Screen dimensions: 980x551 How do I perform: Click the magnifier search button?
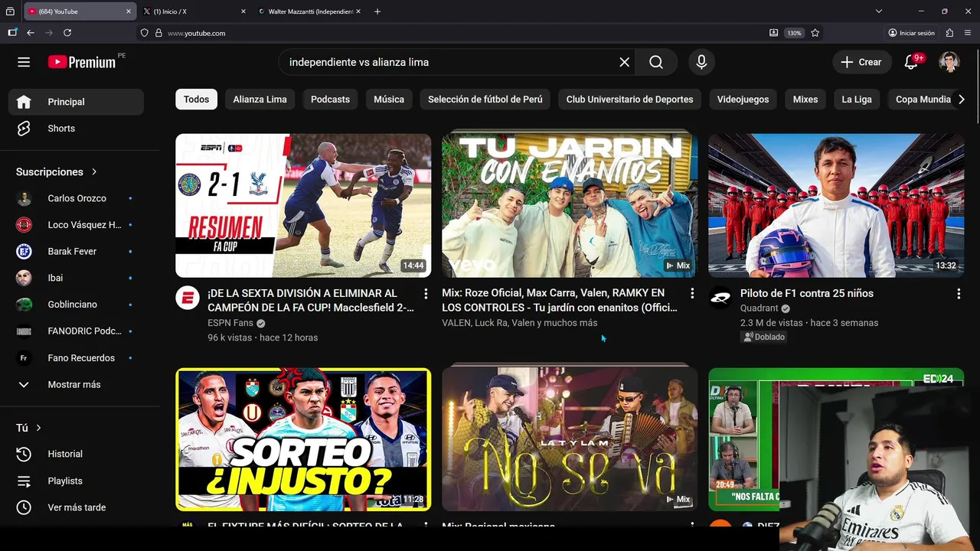pyautogui.click(x=656, y=62)
